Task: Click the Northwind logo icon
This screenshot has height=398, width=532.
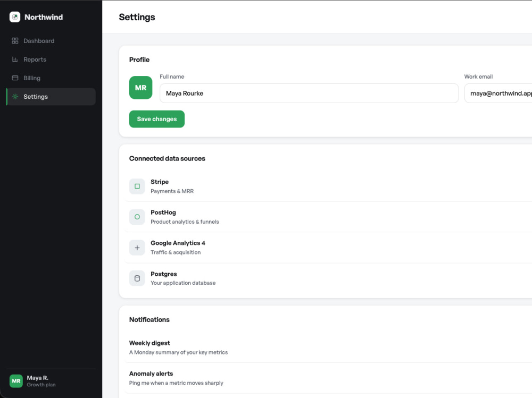Action: (x=15, y=17)
